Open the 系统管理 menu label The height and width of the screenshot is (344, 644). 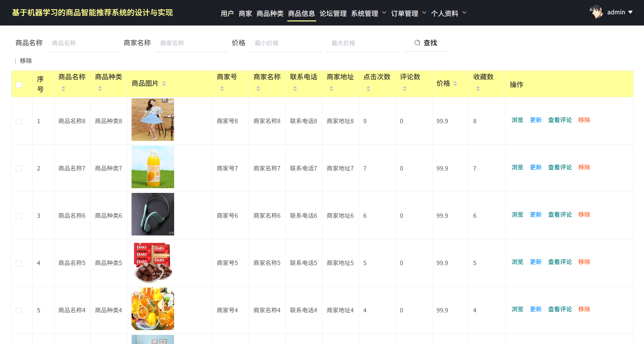(x=365, y=14)
